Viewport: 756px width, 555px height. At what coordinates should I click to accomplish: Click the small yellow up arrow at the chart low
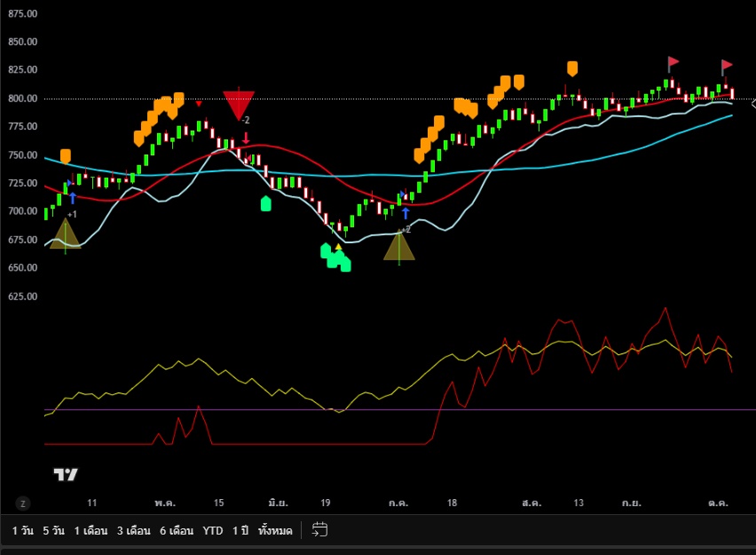point(338,246)
